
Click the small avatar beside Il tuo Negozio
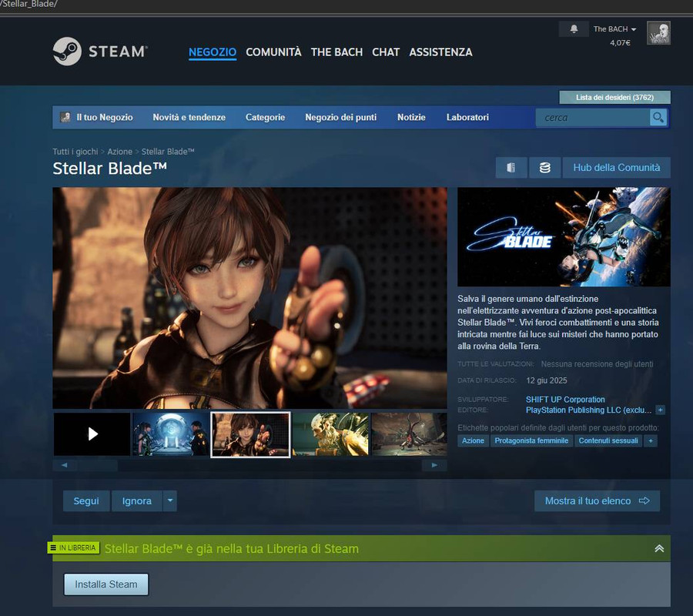point(65,117)
